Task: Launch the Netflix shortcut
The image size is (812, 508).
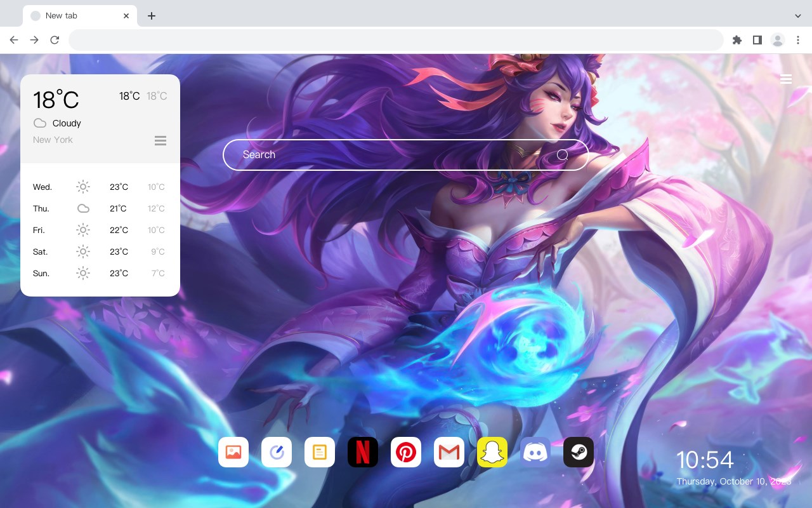Action: [363, 452]
